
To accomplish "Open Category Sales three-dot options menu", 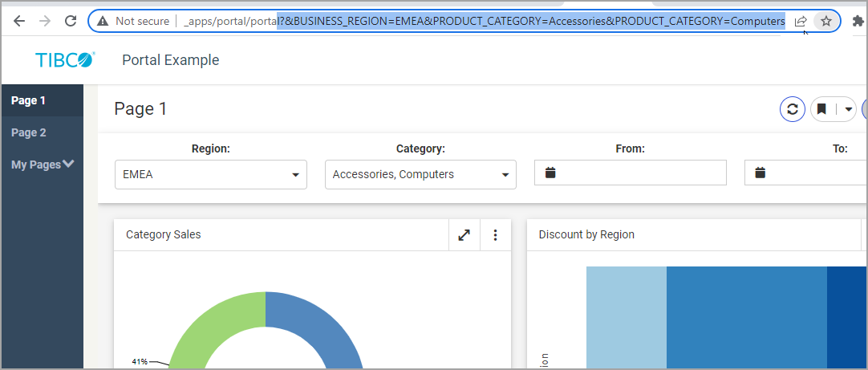I will click(495, 235).
